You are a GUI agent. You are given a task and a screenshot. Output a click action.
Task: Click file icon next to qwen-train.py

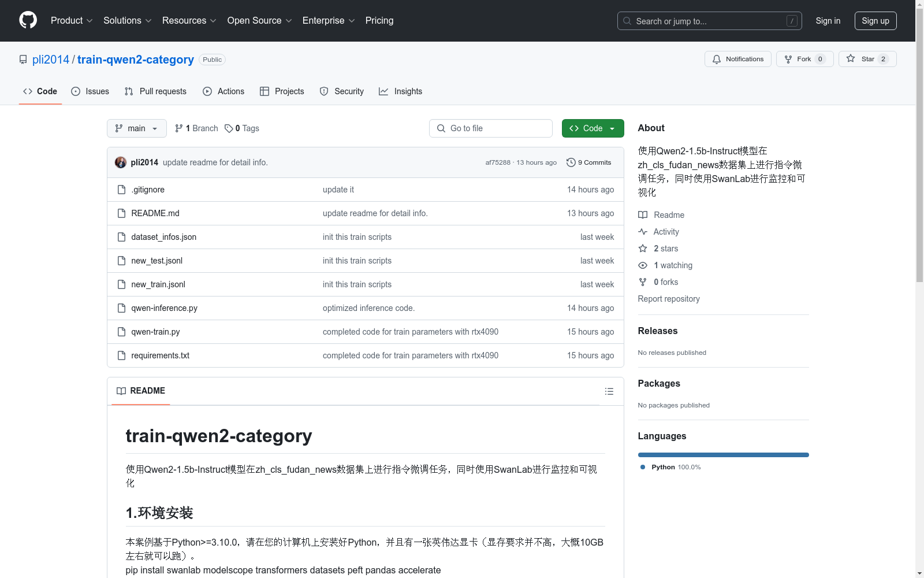tap(121, 332)
